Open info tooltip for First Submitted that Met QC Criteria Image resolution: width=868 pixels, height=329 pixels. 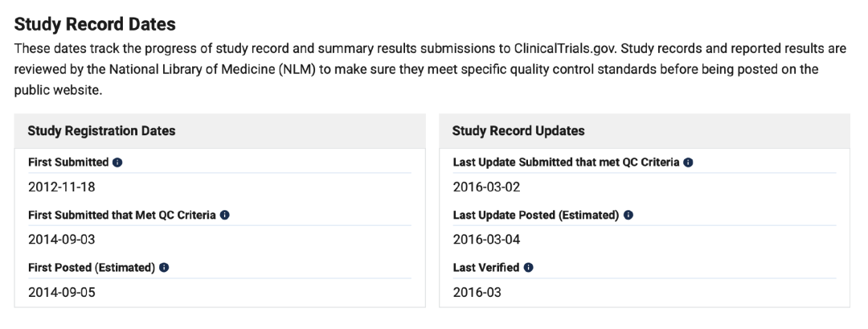click(224, 216)
